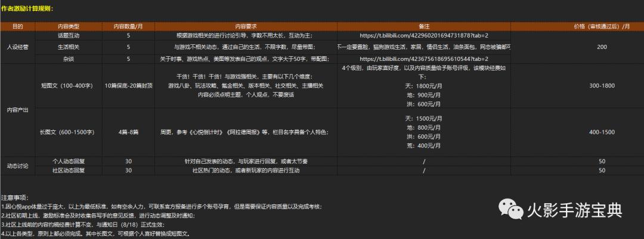This screenshot has height=239, width=644.
Task: Select the price cell 300-1800
Action: 602,85
